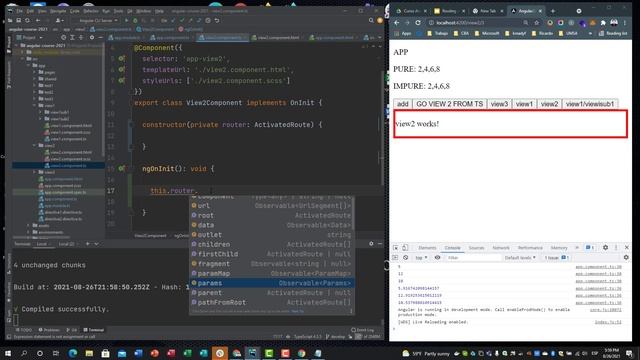Image resolution: width=640 pixels, height=360 pixels.
Task: Hide the Project tool window
Action: pos(100,38)
